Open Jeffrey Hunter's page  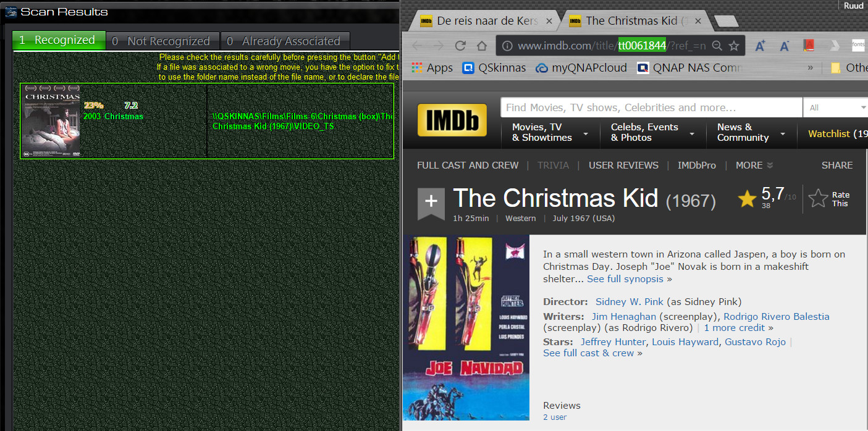coord(612,341)
